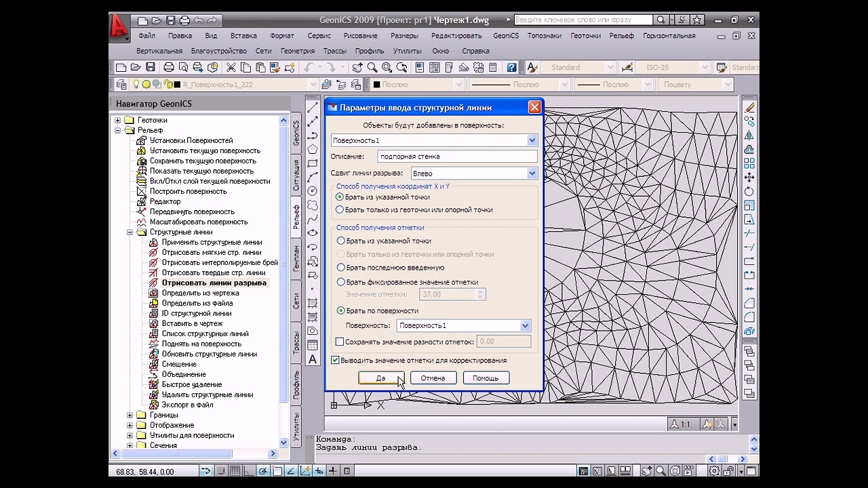Enable "Сохранять значение разности отметок" checkbox
The image size is (868, 488).
point(340,342)
